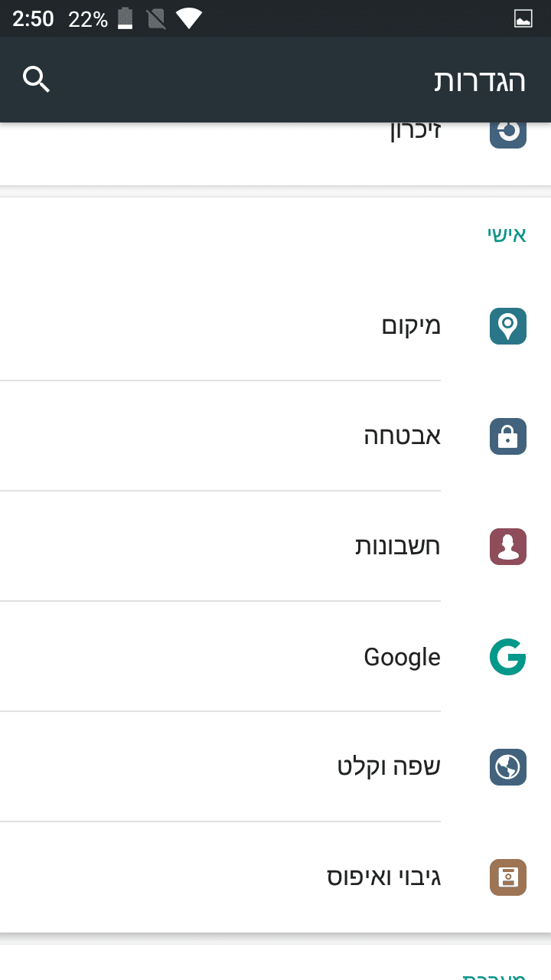Open the גיבוי ואיפוס (Backup & reset) label
551x980 pixels.
tap(383, 877)
